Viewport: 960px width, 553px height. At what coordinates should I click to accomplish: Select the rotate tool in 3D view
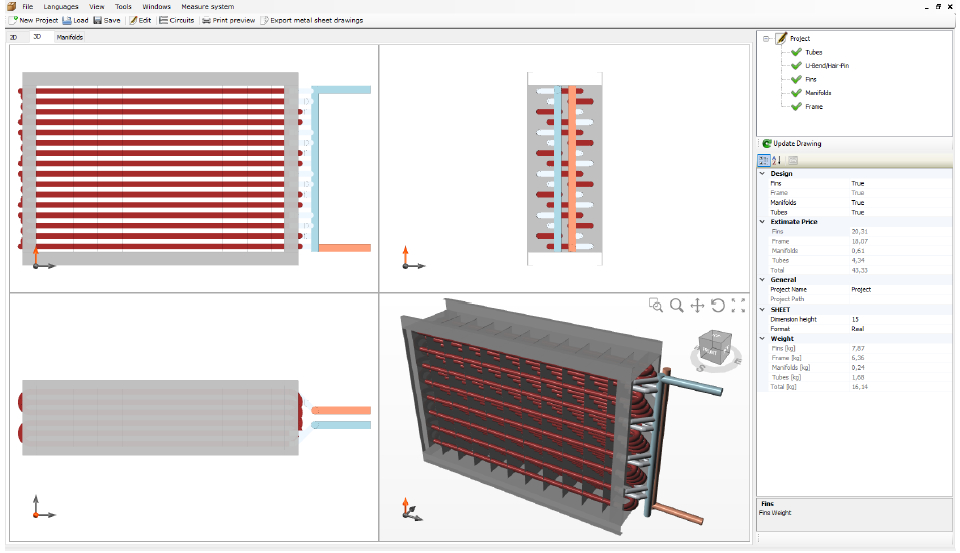click(718, 305)
